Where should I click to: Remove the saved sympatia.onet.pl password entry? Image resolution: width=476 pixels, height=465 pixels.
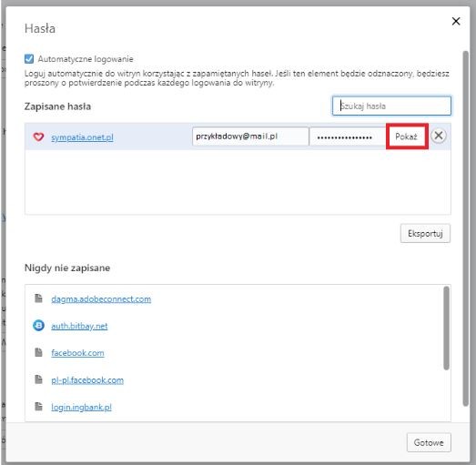click(x=439, y=136)
